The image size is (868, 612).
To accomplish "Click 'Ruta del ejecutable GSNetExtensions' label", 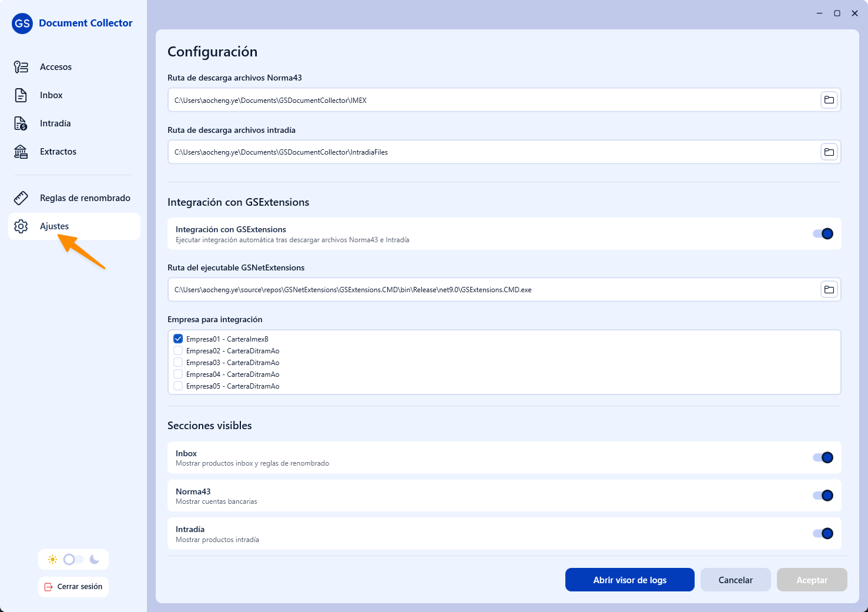I will tap(236, 267).
